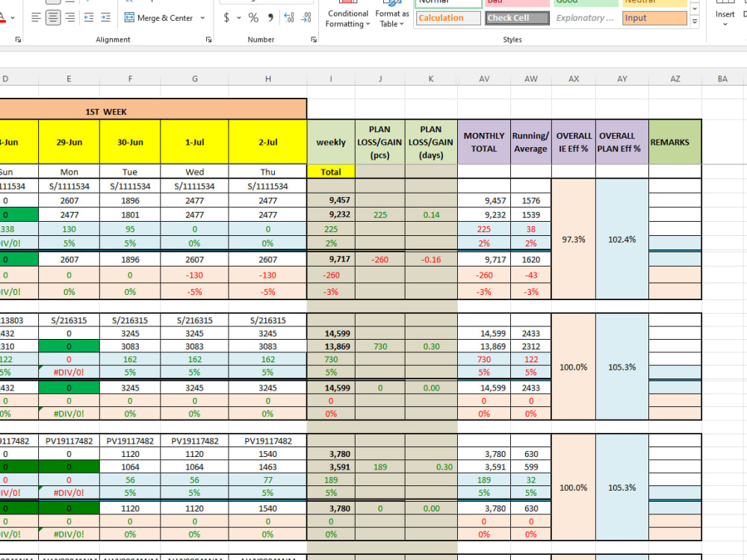
Task: Select the yellow Total cell
Action: pyautogui.click(x=331, y=172)
